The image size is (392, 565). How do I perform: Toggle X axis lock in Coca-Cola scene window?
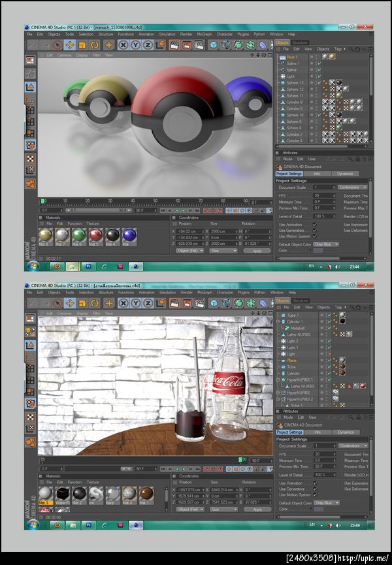pyautogui.click(x=123, y=303)
